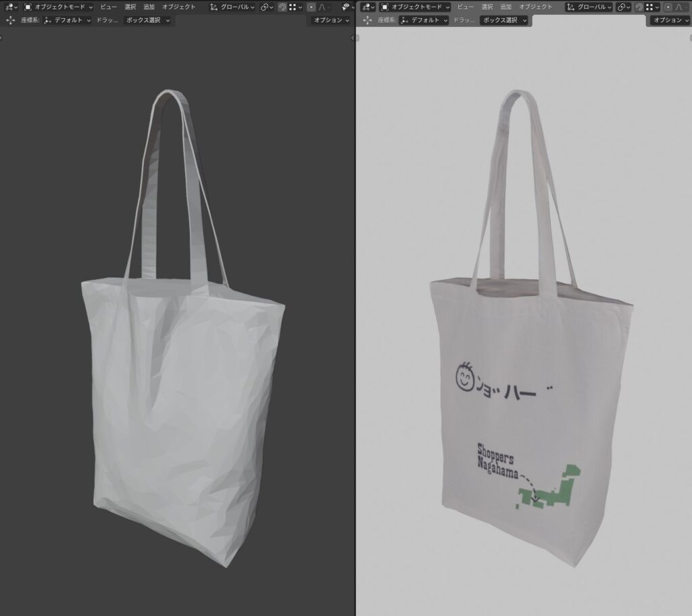Open グローバル orientation dropdown in left viewport

pos(232,7)
